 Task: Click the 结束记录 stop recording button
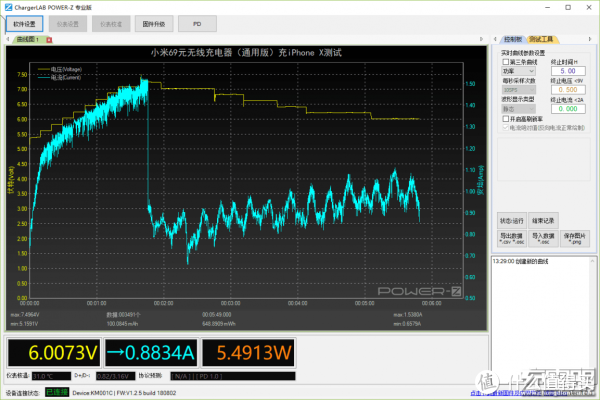543,221
